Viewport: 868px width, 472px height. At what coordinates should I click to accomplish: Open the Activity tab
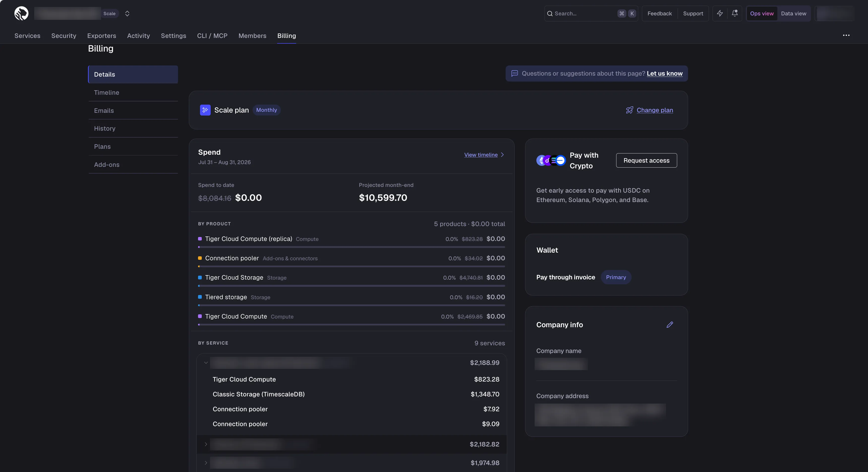(139, 36)
